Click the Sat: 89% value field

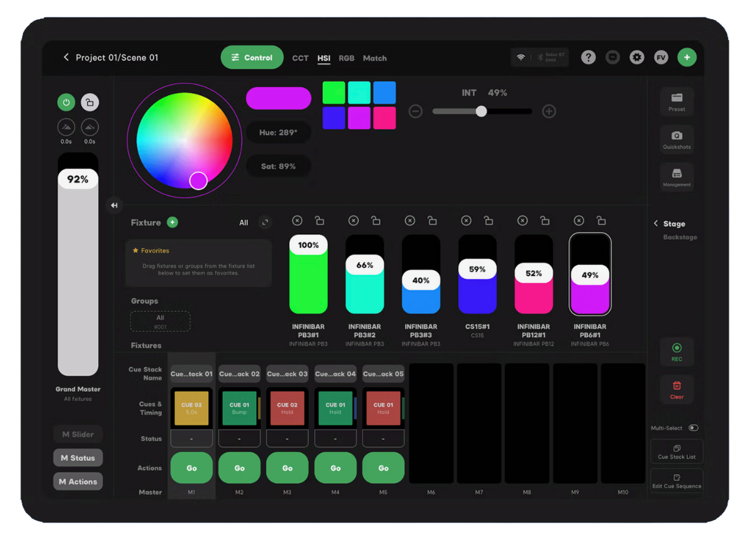coord(278,166)
